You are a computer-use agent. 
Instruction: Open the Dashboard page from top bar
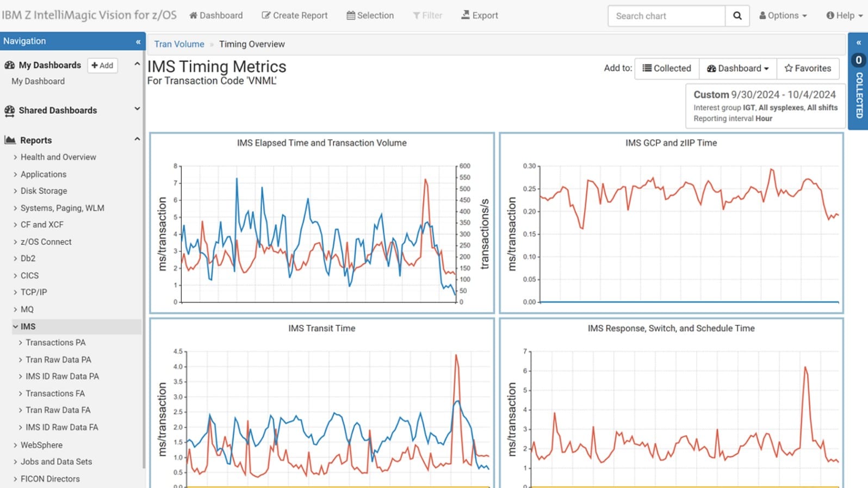point(216,15)
